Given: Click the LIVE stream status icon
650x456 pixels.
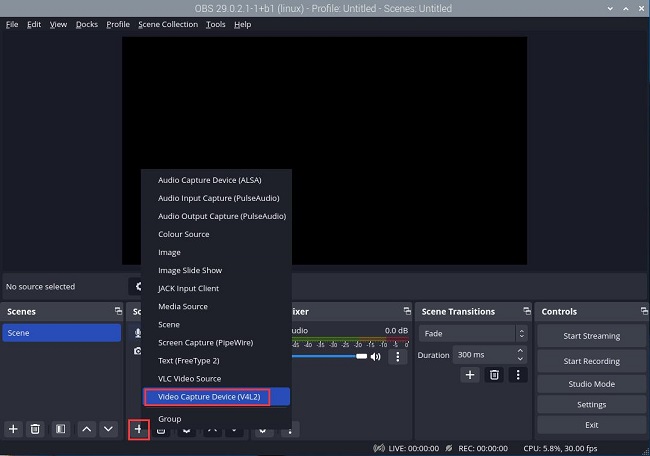Looking at the screenshot, I should click(378, 448).
